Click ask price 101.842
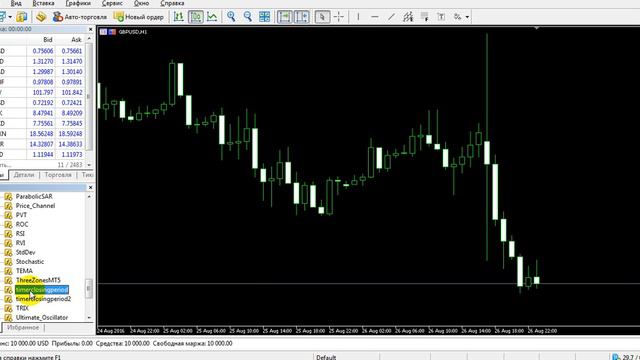This screenshot has width=640, height=360. (x=72, y=93)
